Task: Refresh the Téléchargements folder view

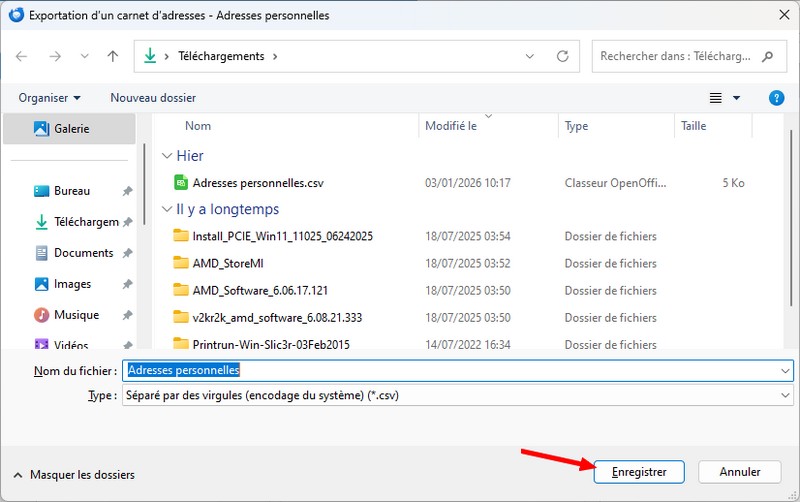Action: (x=564, y=57)
